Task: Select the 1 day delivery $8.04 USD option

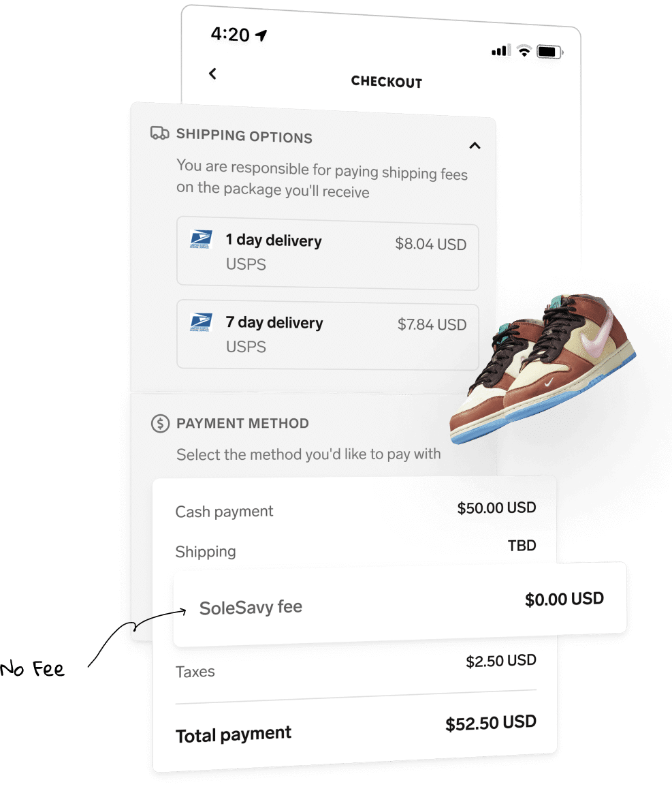Action: [327, 253]
